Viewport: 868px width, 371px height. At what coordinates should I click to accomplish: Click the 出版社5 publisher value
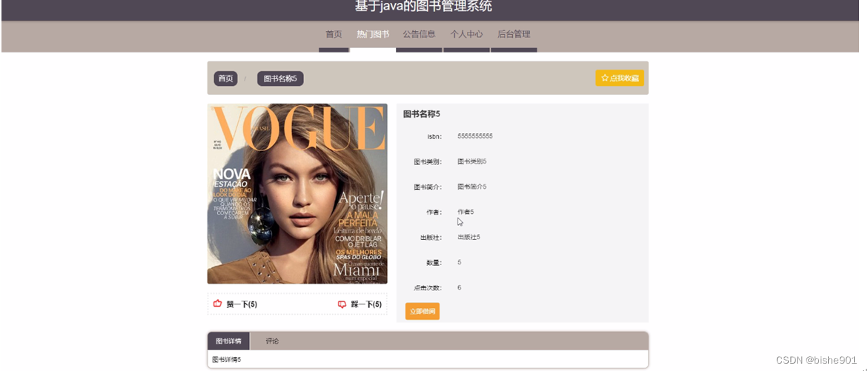coord(469,237)
